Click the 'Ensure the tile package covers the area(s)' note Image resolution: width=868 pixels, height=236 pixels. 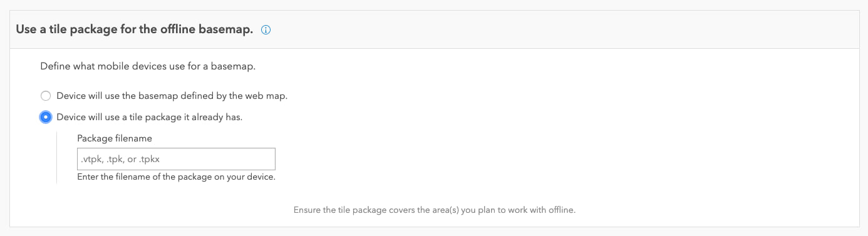pos(434,210)
